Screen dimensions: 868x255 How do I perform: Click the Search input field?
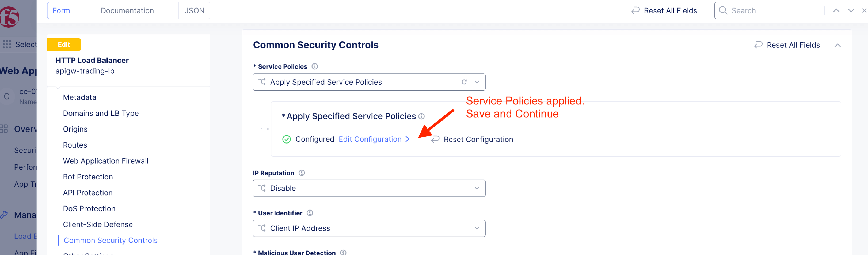775,10
